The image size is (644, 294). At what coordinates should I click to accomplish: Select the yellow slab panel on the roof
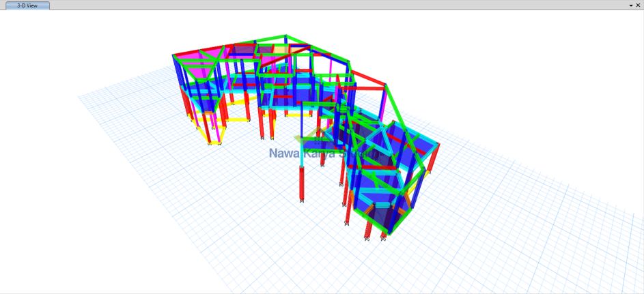281,50
